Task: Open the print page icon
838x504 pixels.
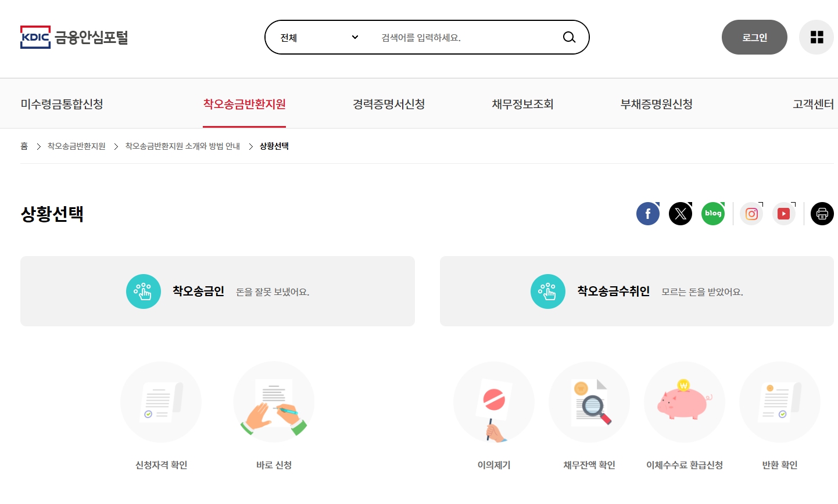Action: [822, 213]
